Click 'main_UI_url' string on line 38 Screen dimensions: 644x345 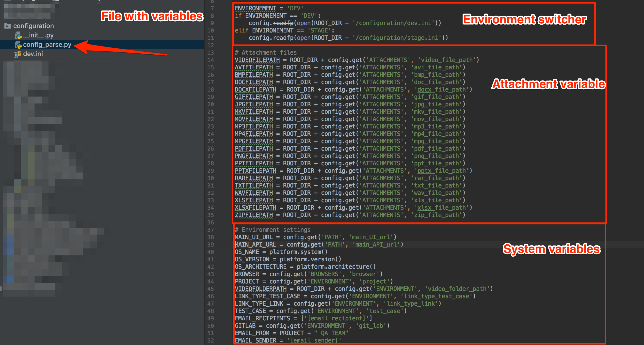(x=371, y=237)
